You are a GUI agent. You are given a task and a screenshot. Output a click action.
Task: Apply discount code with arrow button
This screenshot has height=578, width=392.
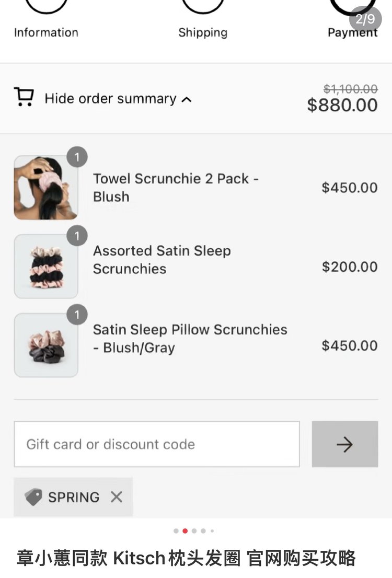coord(344,444)
